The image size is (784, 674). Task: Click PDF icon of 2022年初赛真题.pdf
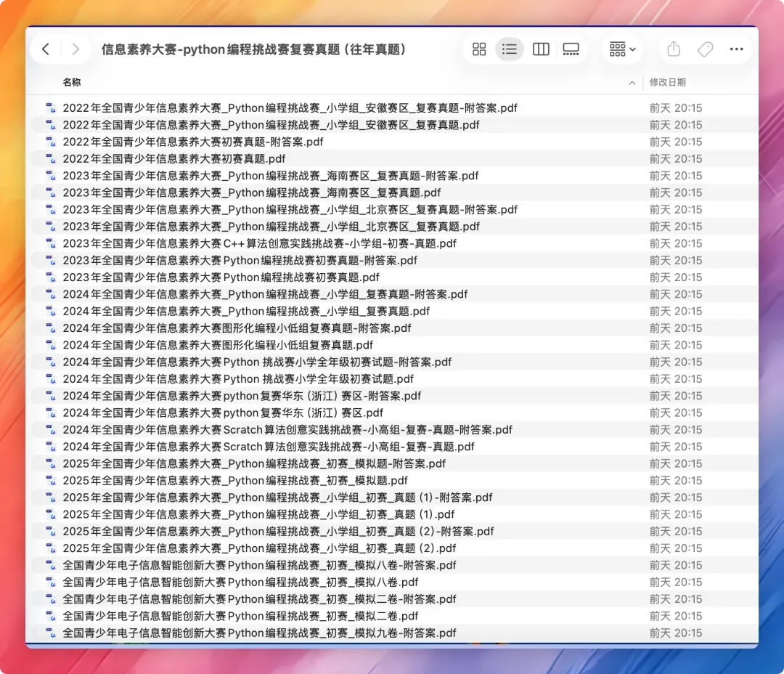pyautogui.click(x=51, y=158)
